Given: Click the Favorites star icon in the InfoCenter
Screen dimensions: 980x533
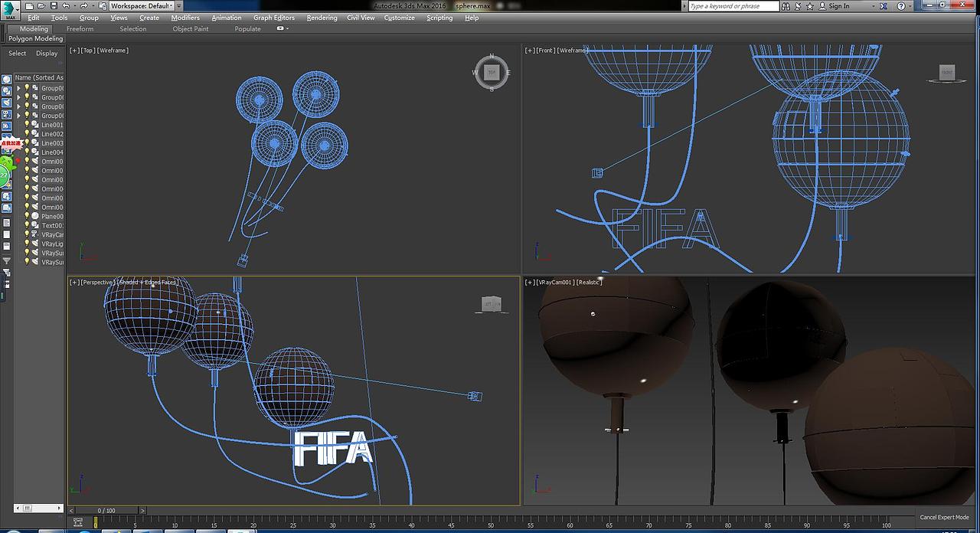Looking at the screenshot, I should click(x=810, y=6).
